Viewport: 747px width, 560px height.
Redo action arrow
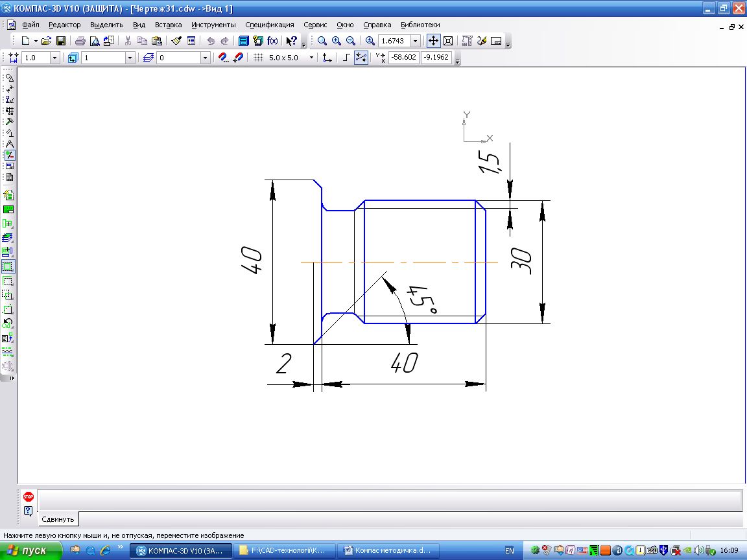(x=225, y=41)
